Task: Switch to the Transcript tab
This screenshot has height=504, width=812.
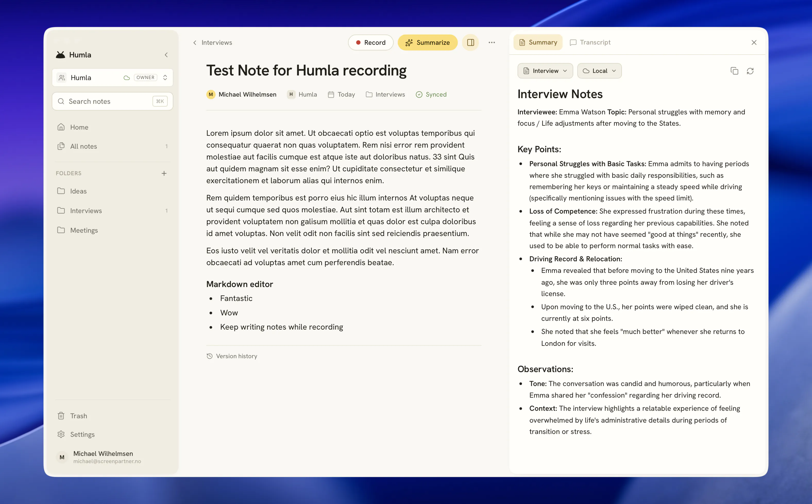Action: coord(590,42)
